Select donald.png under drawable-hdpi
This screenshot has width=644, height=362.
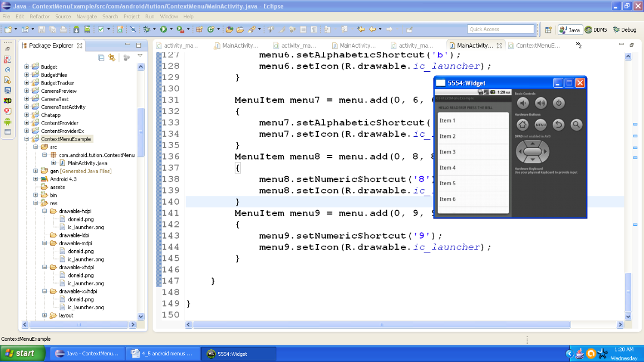point(81,219)
